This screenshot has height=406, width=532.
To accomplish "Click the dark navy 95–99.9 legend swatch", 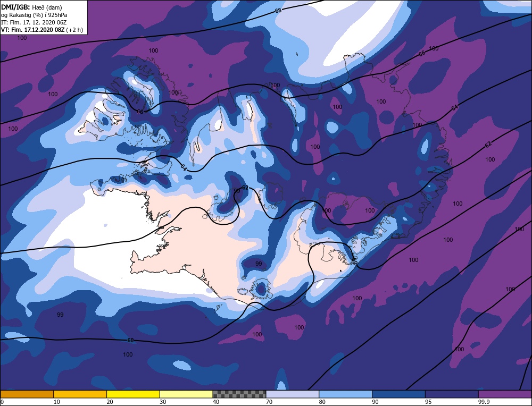I will coord(452,394).
